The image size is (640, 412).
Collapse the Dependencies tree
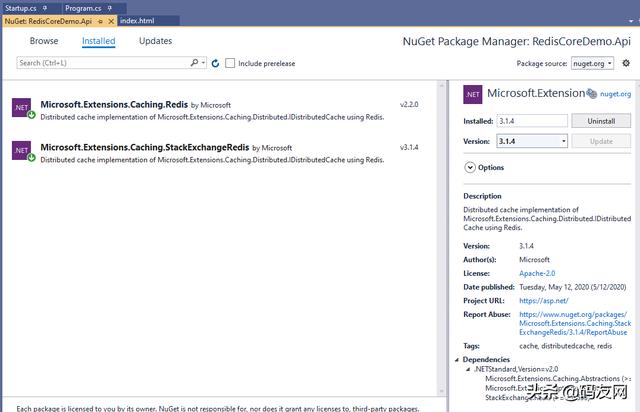tap(457, 360)
